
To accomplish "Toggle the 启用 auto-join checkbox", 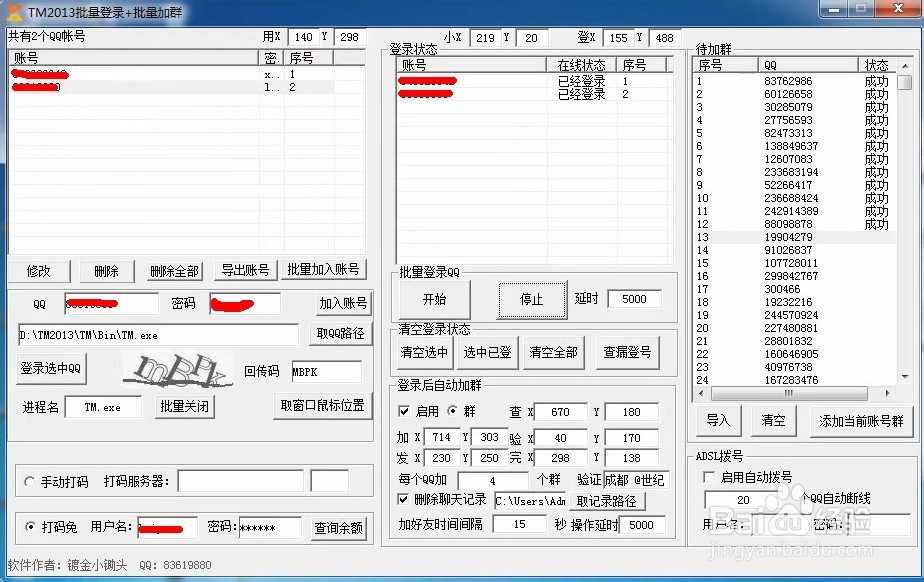I will (x=404, y=411).
